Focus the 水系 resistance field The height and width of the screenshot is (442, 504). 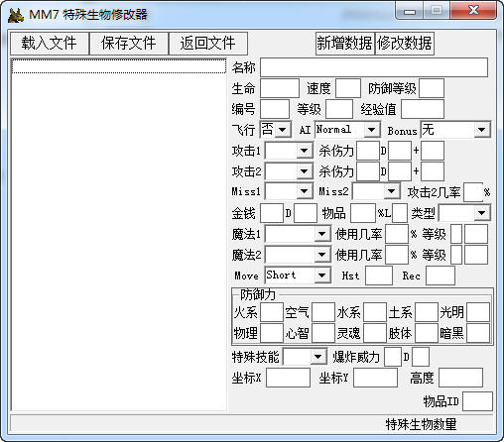click(x=375, y=312)
